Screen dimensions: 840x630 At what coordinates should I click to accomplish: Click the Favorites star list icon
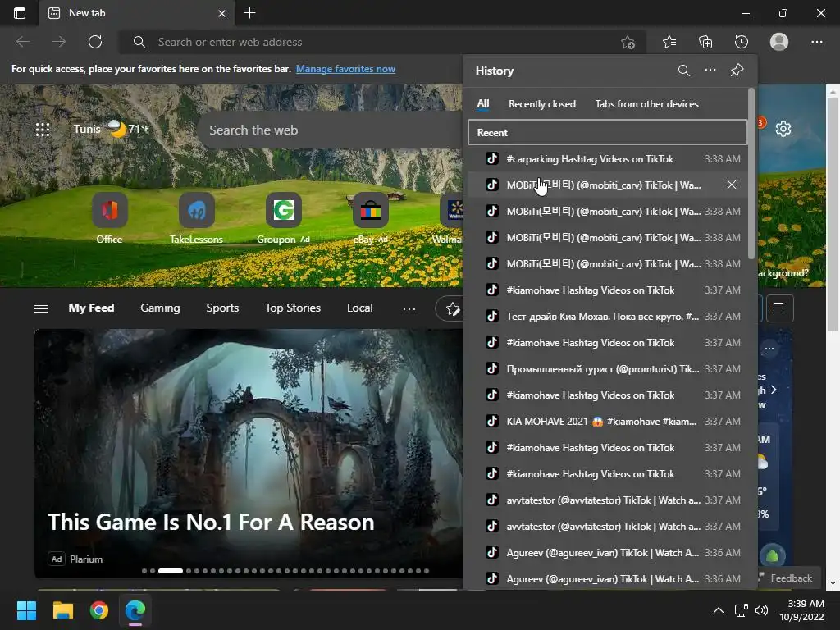[x=669, y=42]
